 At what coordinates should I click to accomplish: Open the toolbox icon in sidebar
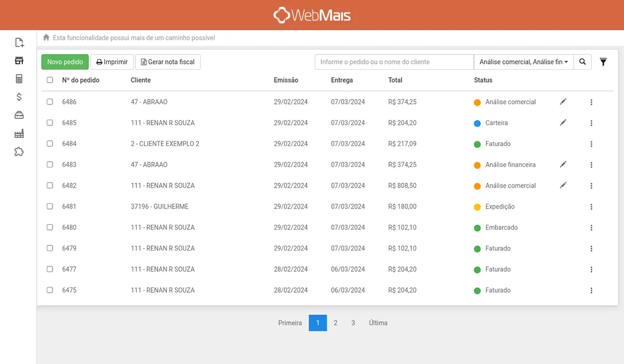[x=19, y=115]
